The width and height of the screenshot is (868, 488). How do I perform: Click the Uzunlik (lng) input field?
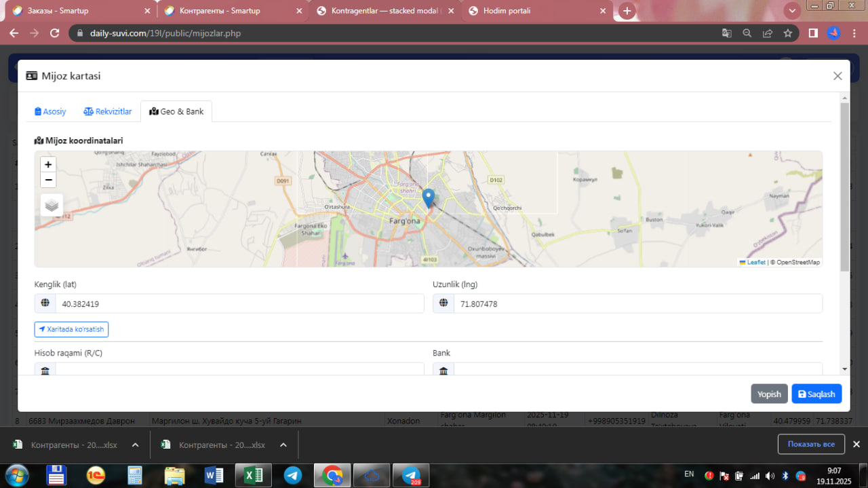click(637, 303)
